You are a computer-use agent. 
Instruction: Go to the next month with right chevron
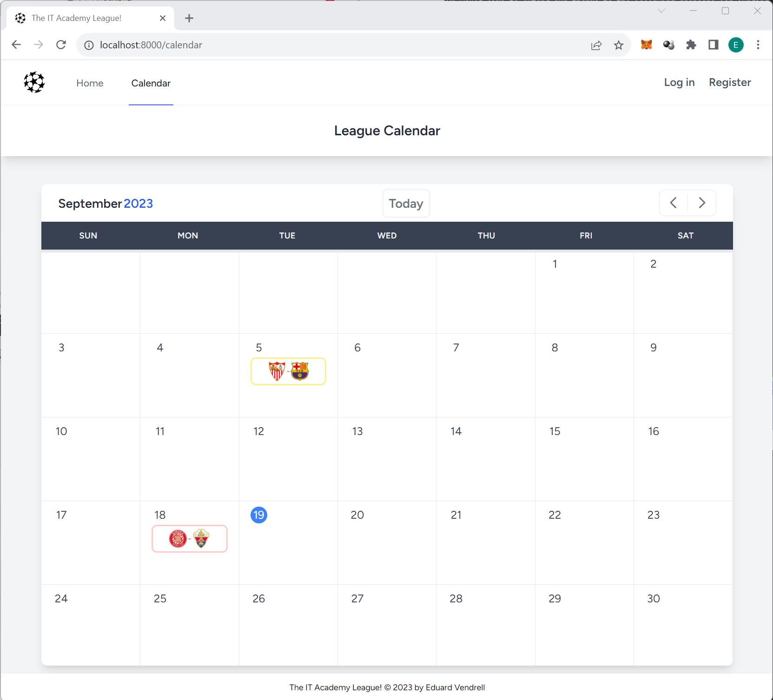point(702,203)
